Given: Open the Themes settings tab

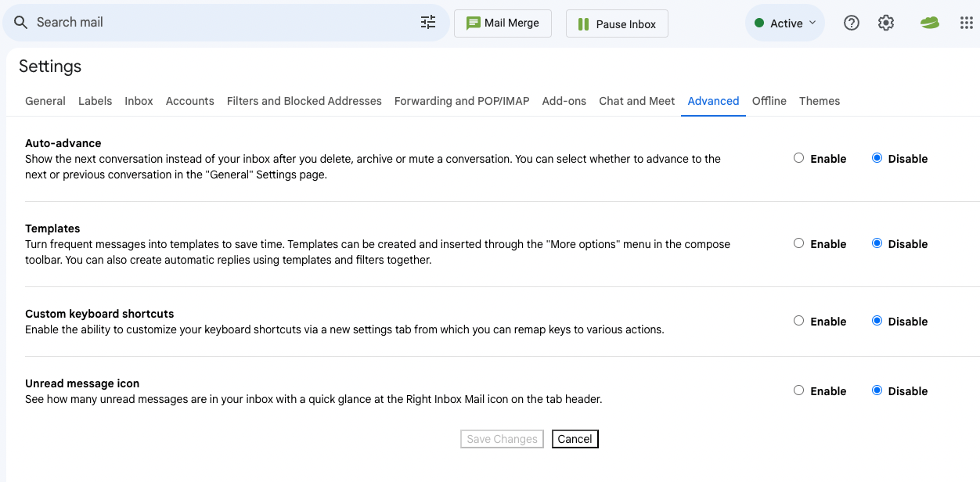Looking at the screenshot, I should [820, 101].
